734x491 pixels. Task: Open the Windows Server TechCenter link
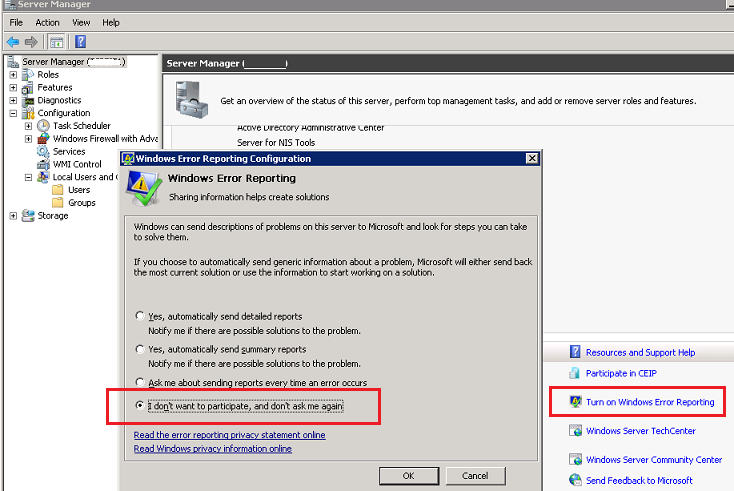click(x=641, y=431)
